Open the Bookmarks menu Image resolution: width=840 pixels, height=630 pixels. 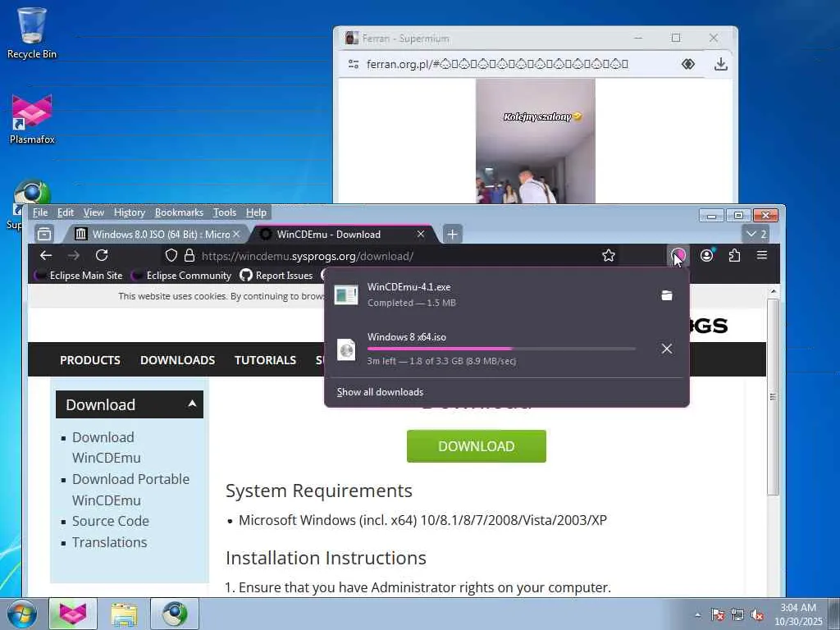coord(179,212)
